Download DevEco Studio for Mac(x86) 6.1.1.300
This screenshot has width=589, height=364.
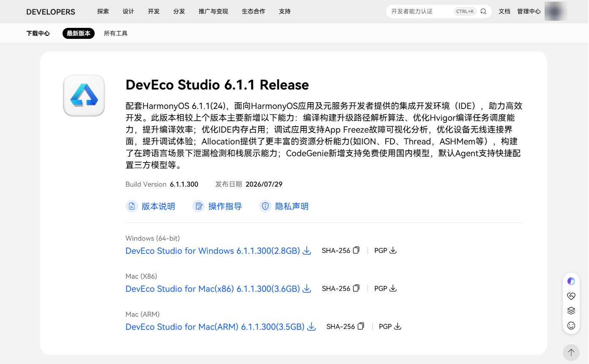pos(213,289)
